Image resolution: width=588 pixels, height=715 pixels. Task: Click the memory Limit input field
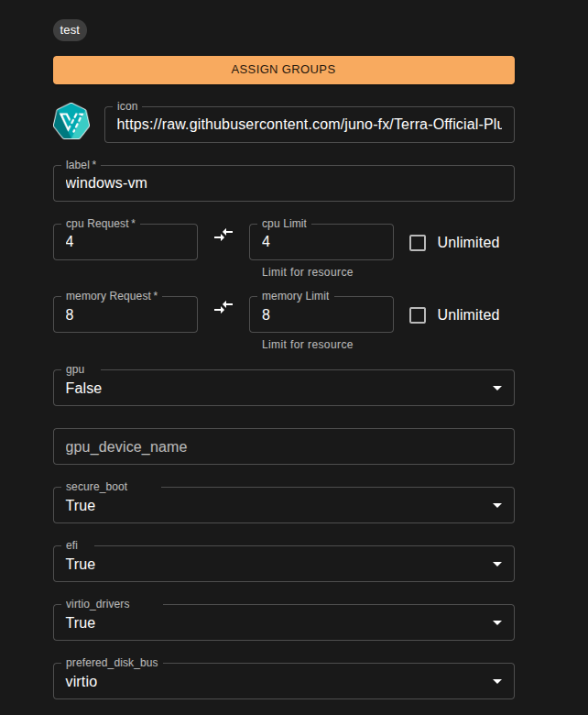tap(321, 315)
